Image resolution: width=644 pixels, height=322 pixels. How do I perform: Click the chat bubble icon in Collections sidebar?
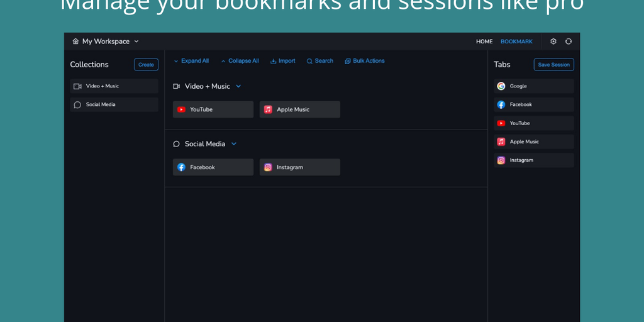click(x=77, y=105)
